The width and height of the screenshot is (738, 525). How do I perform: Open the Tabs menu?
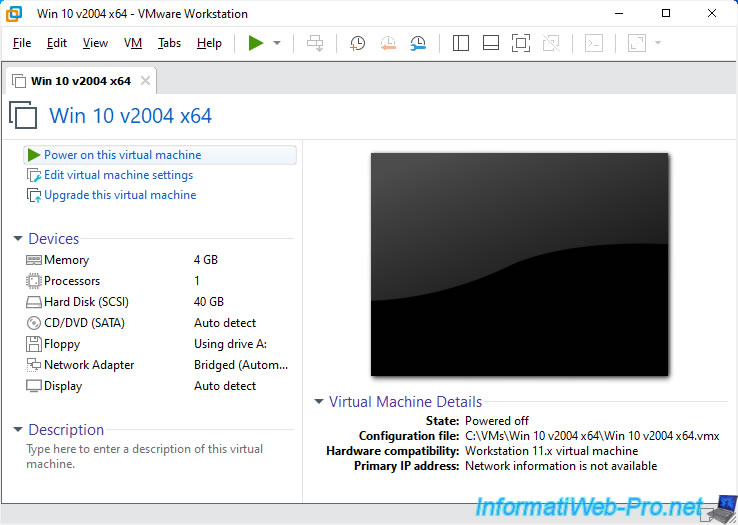(169, 43)
